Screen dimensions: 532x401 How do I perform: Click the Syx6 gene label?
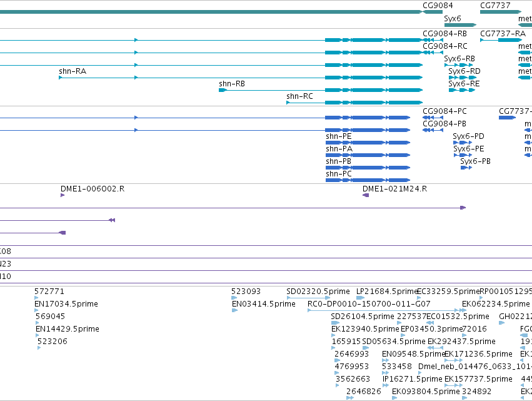pyautogui.click(x=453, y=19)
